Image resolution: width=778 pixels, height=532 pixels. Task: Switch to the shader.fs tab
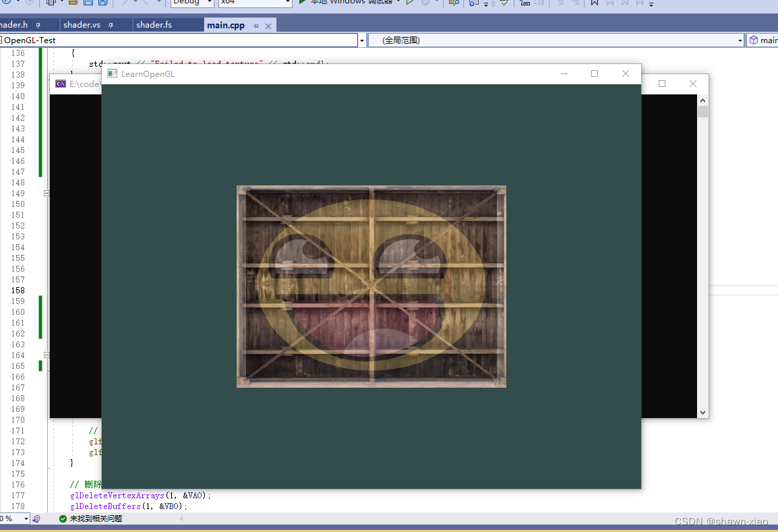[x=155, y=24]
